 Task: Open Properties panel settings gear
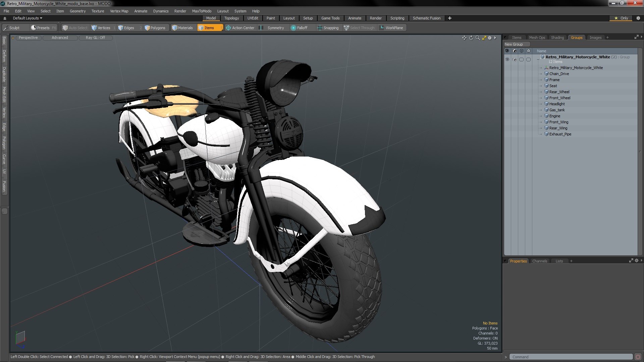click(637, 260)
